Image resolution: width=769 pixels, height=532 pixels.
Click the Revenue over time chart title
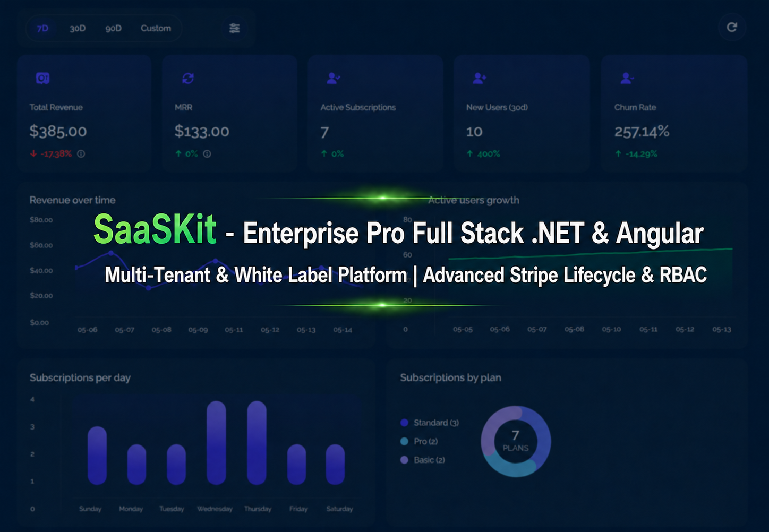72,200
